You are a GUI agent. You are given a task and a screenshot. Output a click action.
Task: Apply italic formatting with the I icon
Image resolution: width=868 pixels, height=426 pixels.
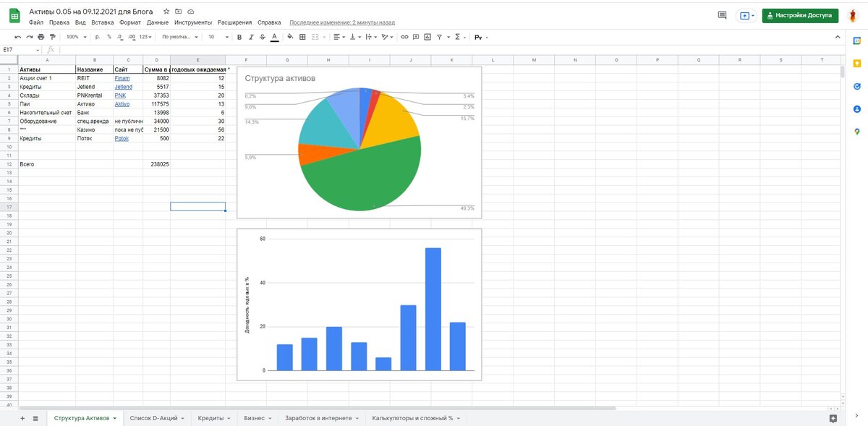pyautogui.click(x=251, y=37)
